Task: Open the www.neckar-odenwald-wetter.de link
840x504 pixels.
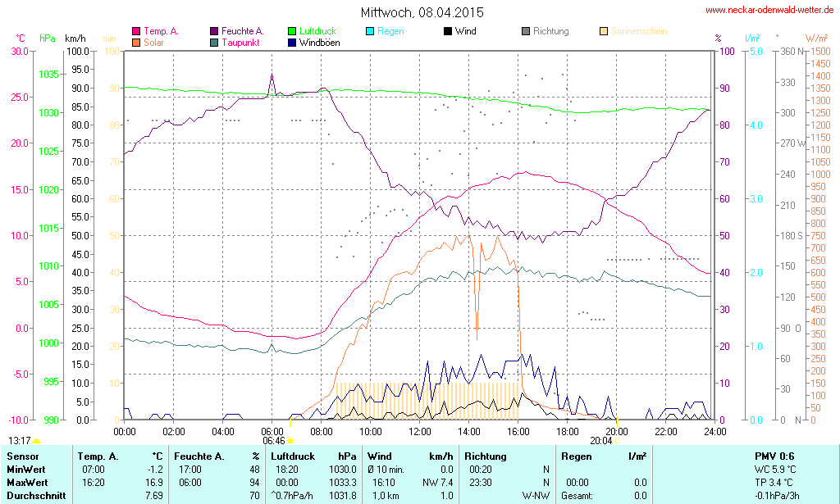Action: 769,11
